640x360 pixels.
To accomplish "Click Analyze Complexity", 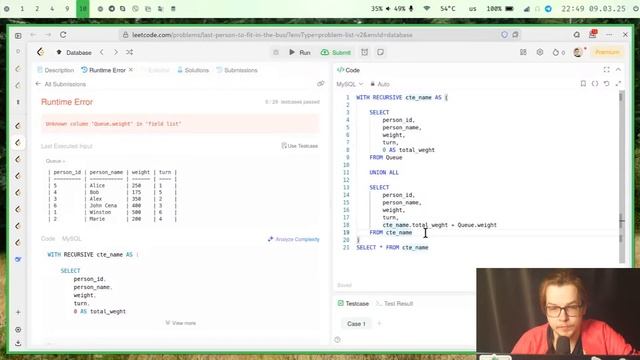I will (x=293, y=239).
